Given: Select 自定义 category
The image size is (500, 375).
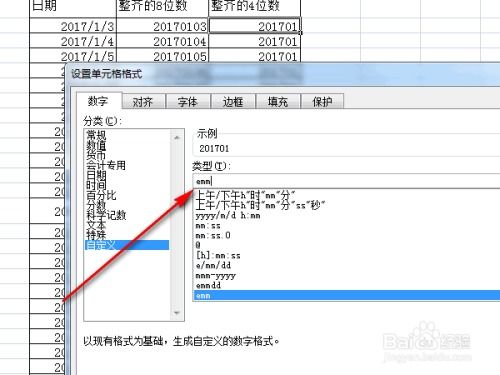Looking at the screenshot, I should tap(127, 245).
